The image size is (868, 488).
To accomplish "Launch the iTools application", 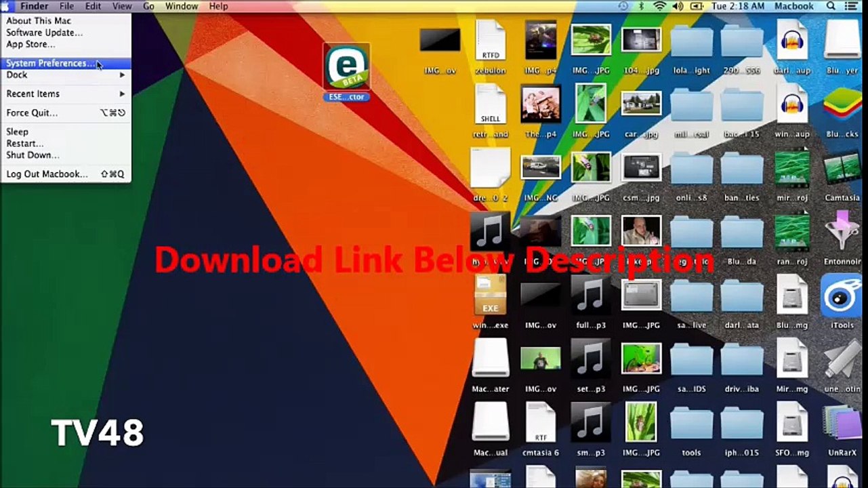I will coord(842,296).
